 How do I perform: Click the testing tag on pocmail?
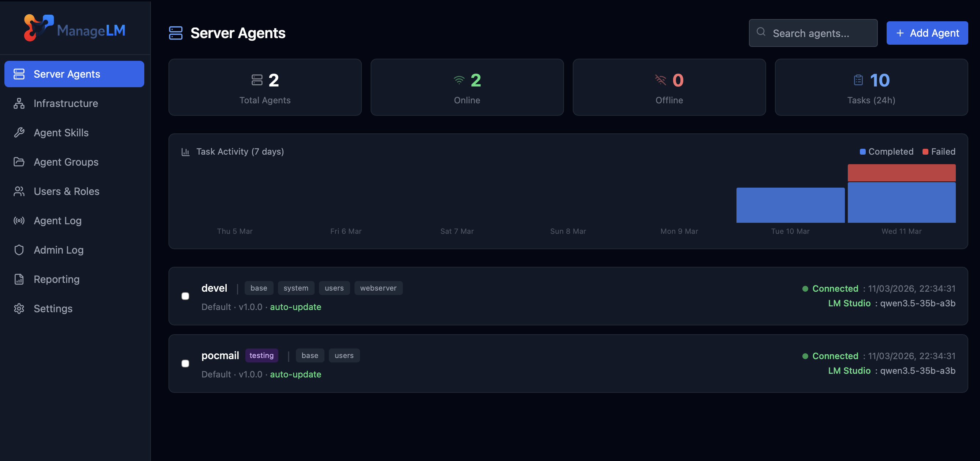[x=261, y=355]
